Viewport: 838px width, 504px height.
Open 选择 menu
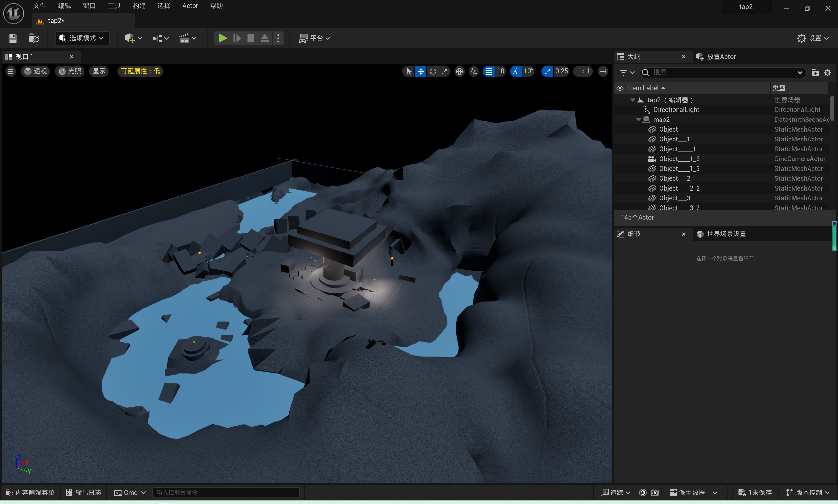point(164,6)
